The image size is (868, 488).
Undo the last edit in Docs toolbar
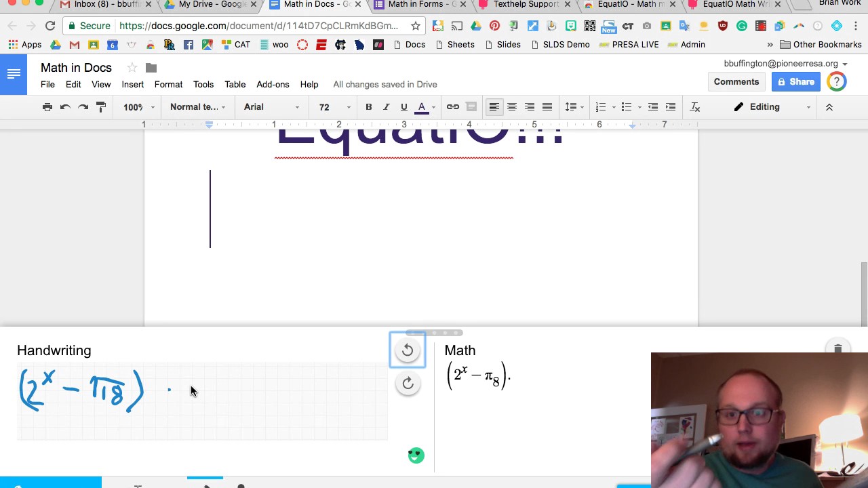pyautogui.click(x=65, y=107)
